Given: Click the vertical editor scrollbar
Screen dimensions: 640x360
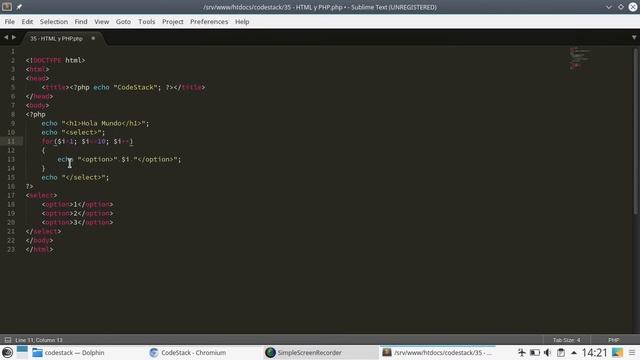Looking at the screenshot, I should tap(636, 131).
